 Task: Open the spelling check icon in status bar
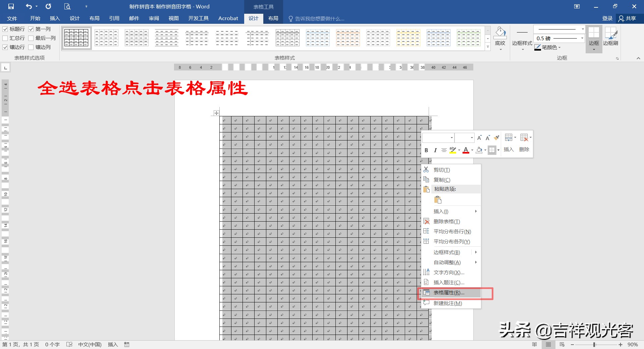(69, 344)
